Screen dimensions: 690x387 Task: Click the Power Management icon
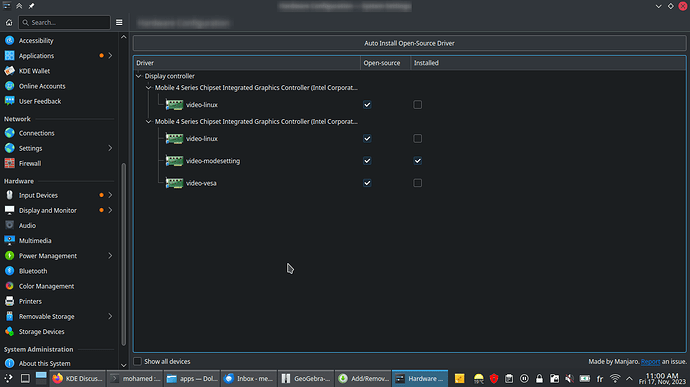click(9, 256)
